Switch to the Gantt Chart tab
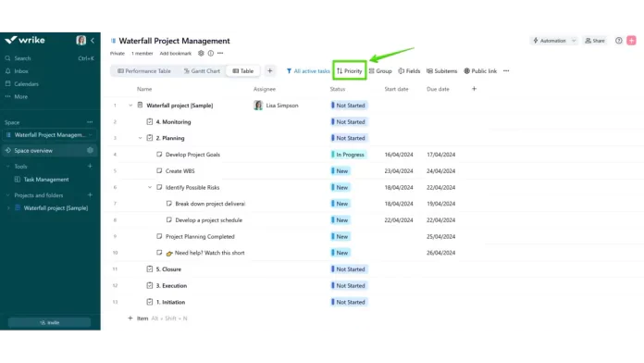Image resolution: width=644 pixels, height=363 pixels. [x=202, y=71]
